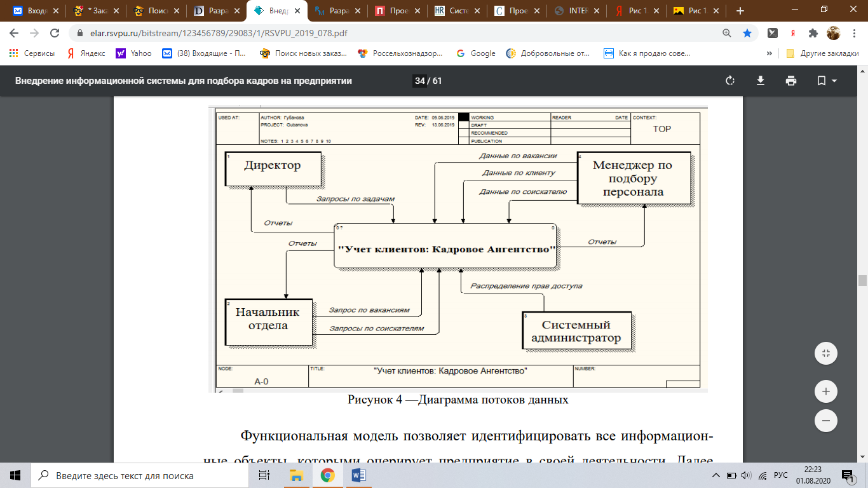The height and width of the screenshot is (488, 868).
Task: Open Microsoft Word from the taskbar
Action: point(356,475)
